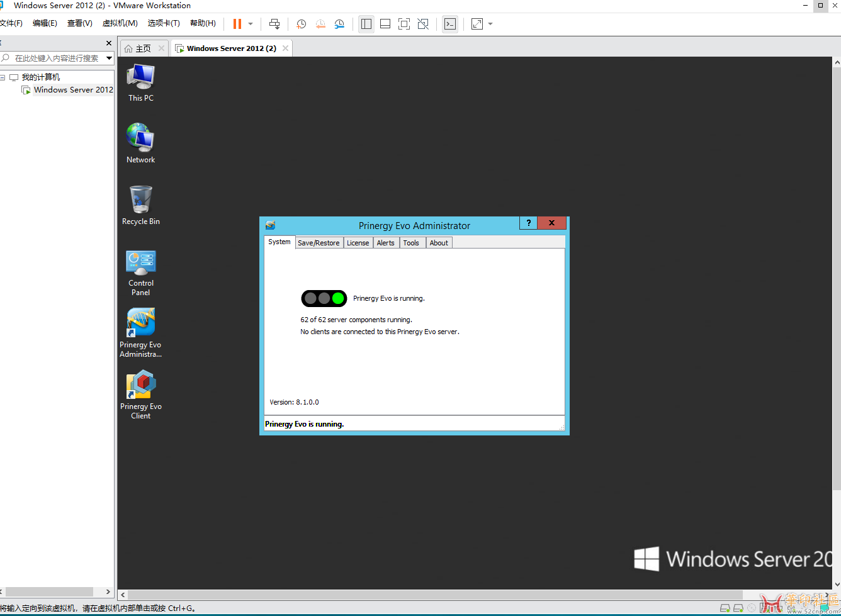841x616 pixels.
Task: Open the 选项卡(T) menu
Action: pyautogui.click(x=164, y=23)
